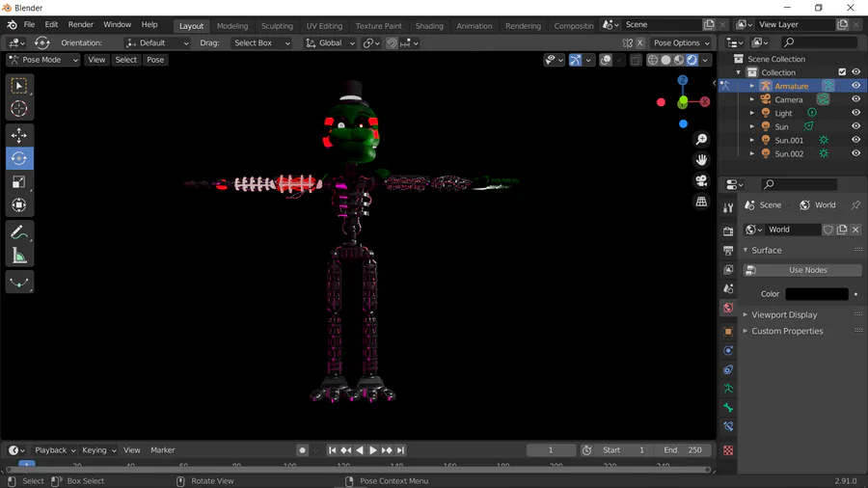
Task: Toggle camera view icon
Action: tap(701, 181)
